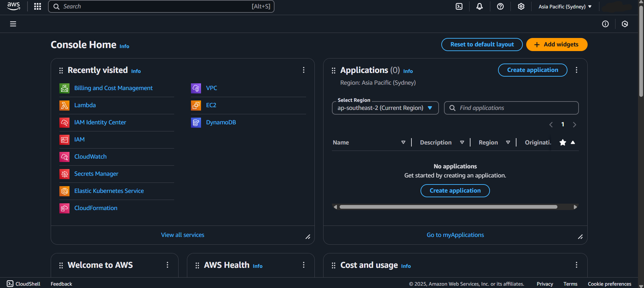Open settings gear in top bar
The height and width of the screenshot is (288, 644).
click(521, 6)
